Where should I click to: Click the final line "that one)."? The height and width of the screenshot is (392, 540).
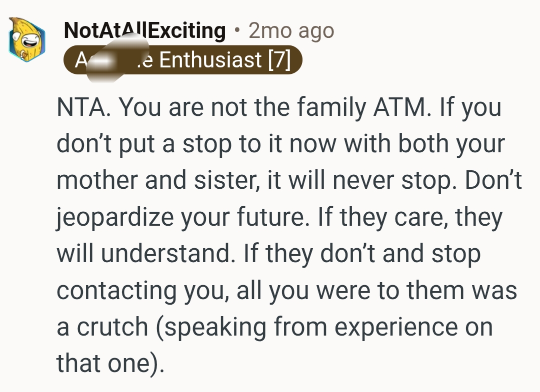(110, 364)
